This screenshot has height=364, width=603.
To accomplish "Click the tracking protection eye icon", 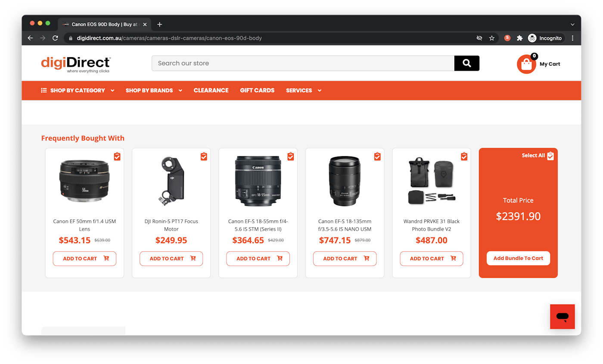I will [x=479, y=38].
